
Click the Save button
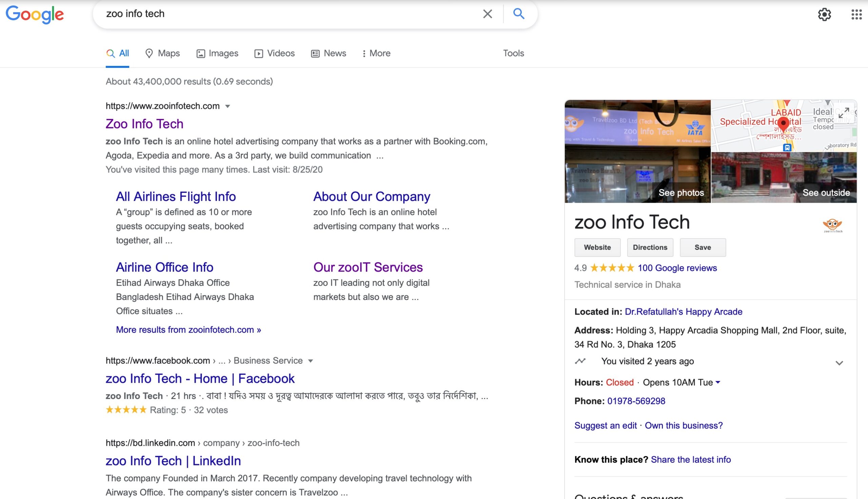pyautogui.click(x=703, y=247)
